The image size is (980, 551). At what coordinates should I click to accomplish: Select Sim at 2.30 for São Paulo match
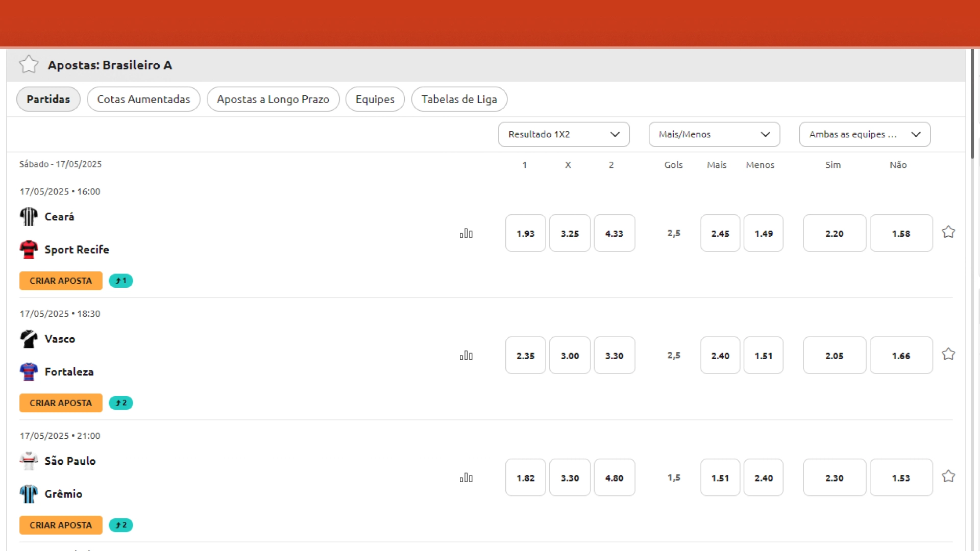(835, 478)
